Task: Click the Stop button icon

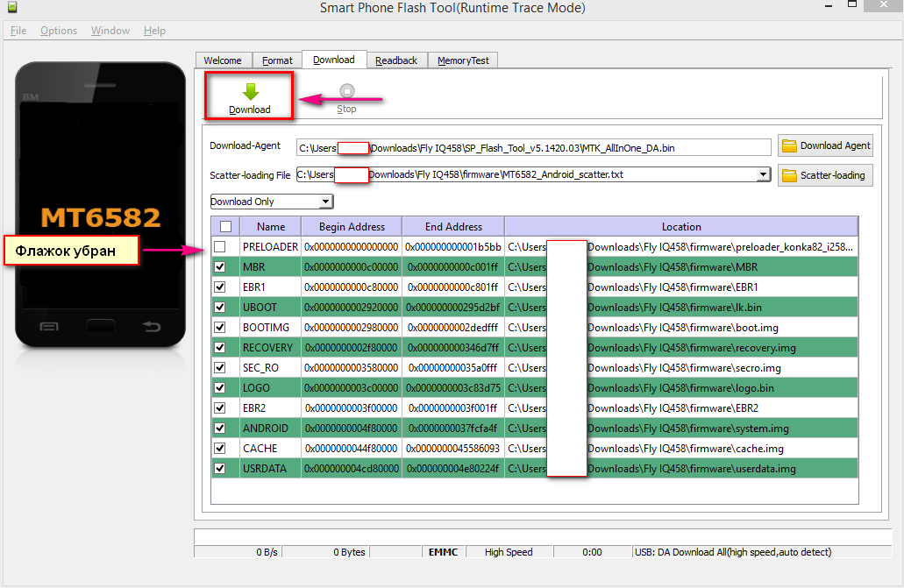Action: (346, 91)
